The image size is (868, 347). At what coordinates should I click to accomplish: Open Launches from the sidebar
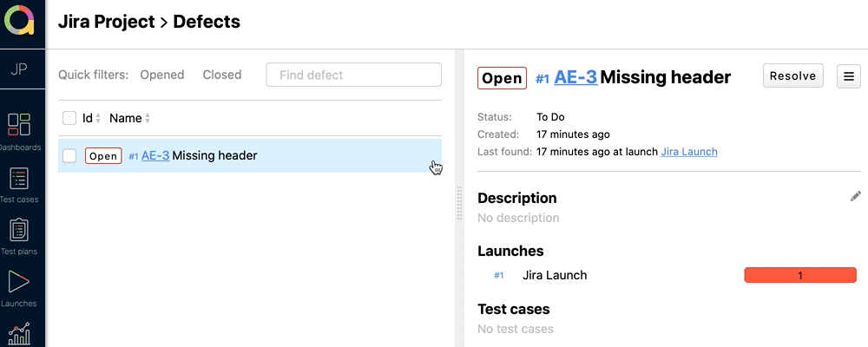click(19, 282)
